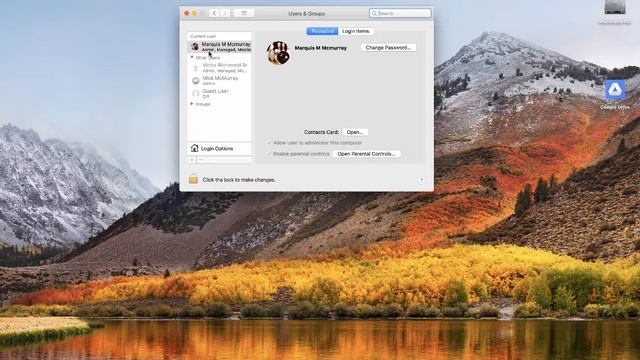Click the remove user minus button
The height and width of the screenshot is (360, 640).
(200, 160)
